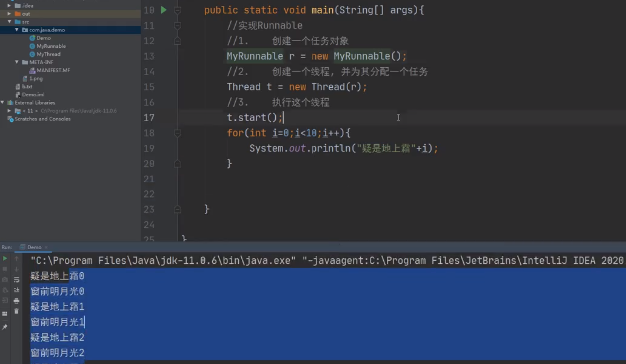Open MyRunnable in project tree

tap(51, 46)
